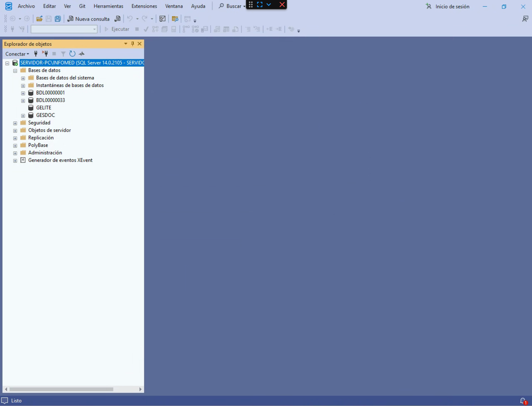
Task: Expand Bases de datos del sistema
Action: click(23, 78)
